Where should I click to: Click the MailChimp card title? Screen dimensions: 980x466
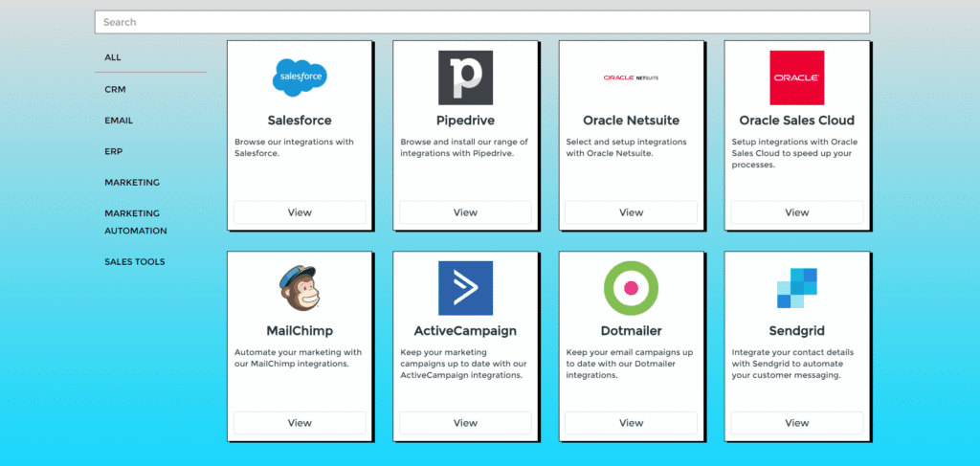300,330
